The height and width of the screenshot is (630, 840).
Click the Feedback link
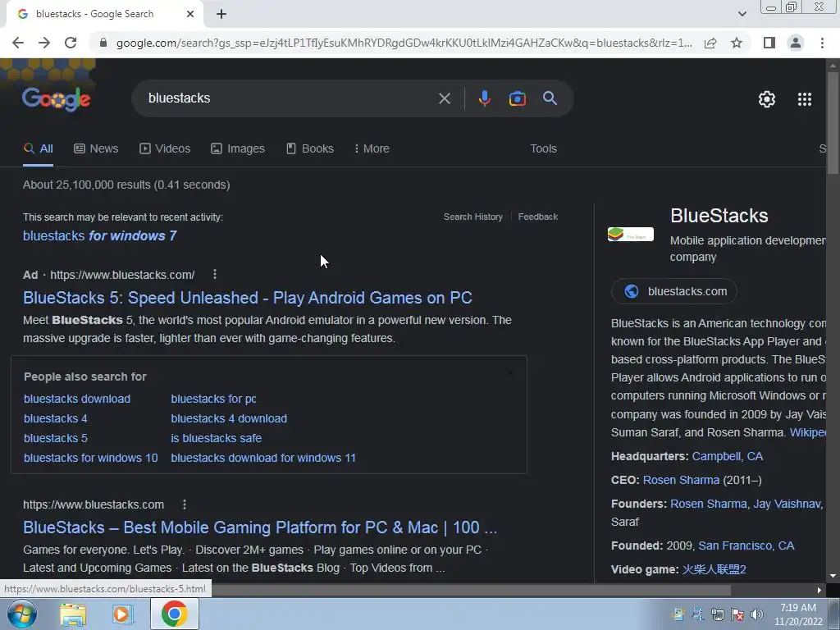(538, 217)
